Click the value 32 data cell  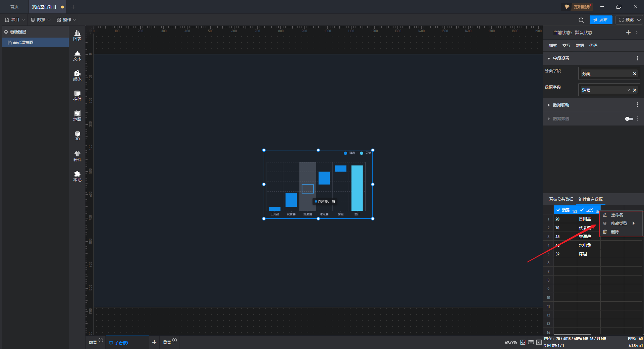(x=565, y=254)
